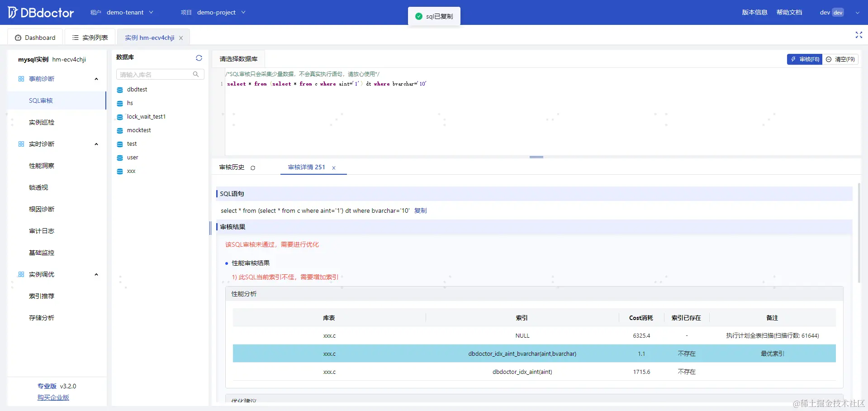868x411 pixels.
Task: Switch to the 审核历史 tab
Action: coord(231,167)
